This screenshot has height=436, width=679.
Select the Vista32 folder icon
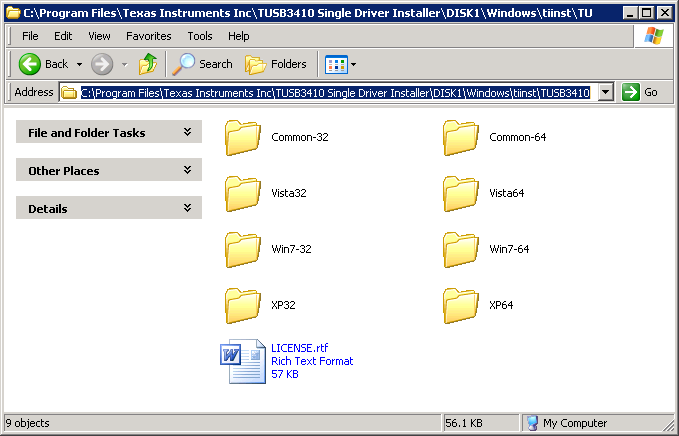tap(242, 193)
